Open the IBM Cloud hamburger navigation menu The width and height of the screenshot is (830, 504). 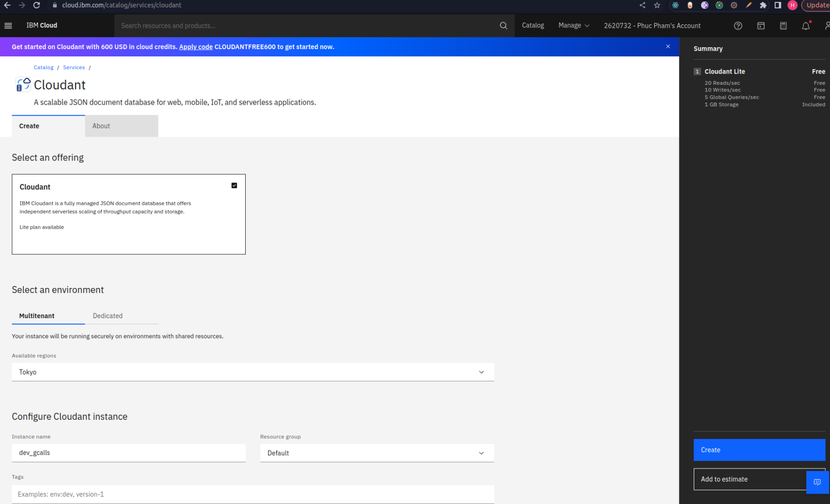8,26
